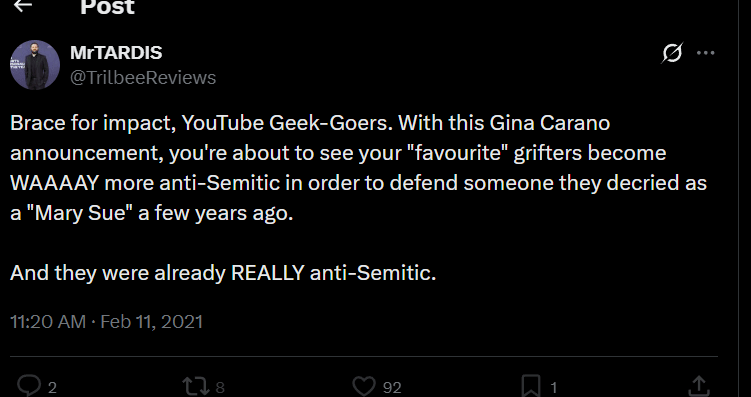Click the line "And they were already REALLY anti-Semitic"

[223, 273]
